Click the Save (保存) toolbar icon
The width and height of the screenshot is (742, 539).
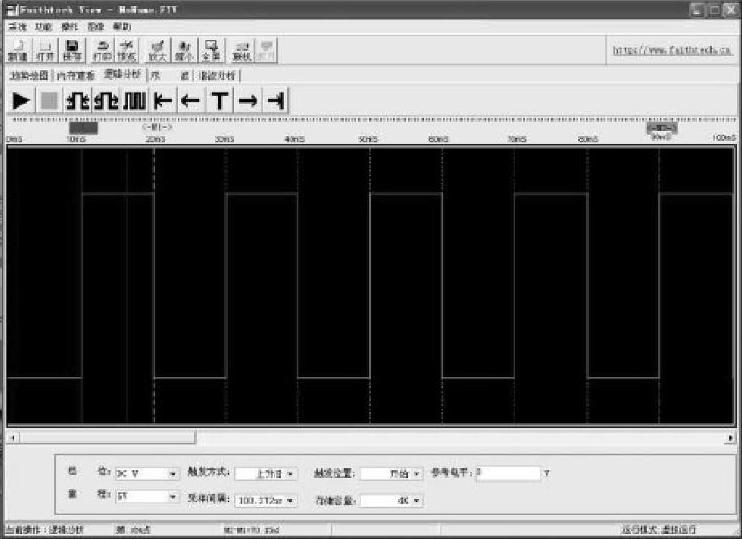tap(72, 50)
